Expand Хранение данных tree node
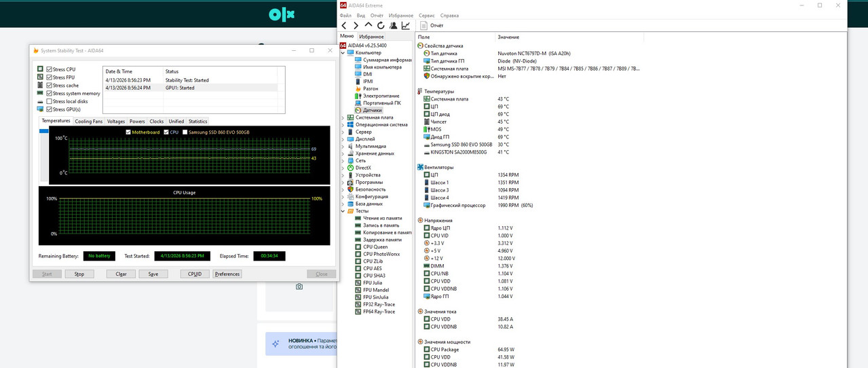868x368 pixels. point(343,153)
